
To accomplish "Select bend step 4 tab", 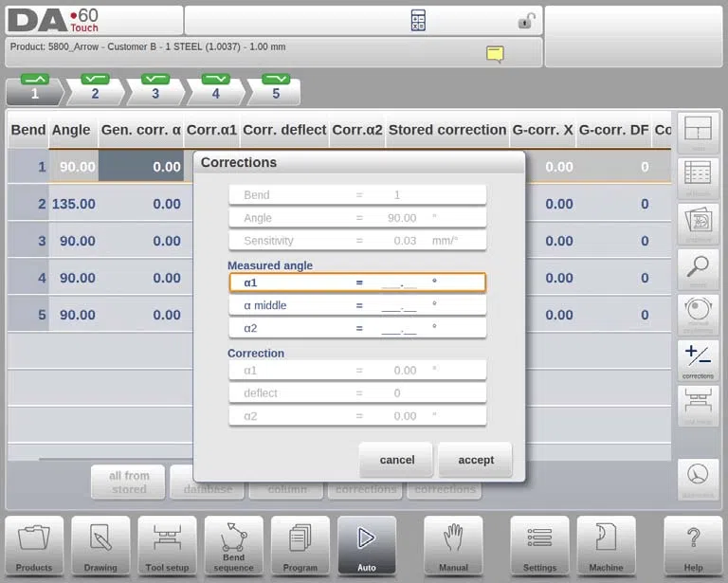I will [216, 90].
